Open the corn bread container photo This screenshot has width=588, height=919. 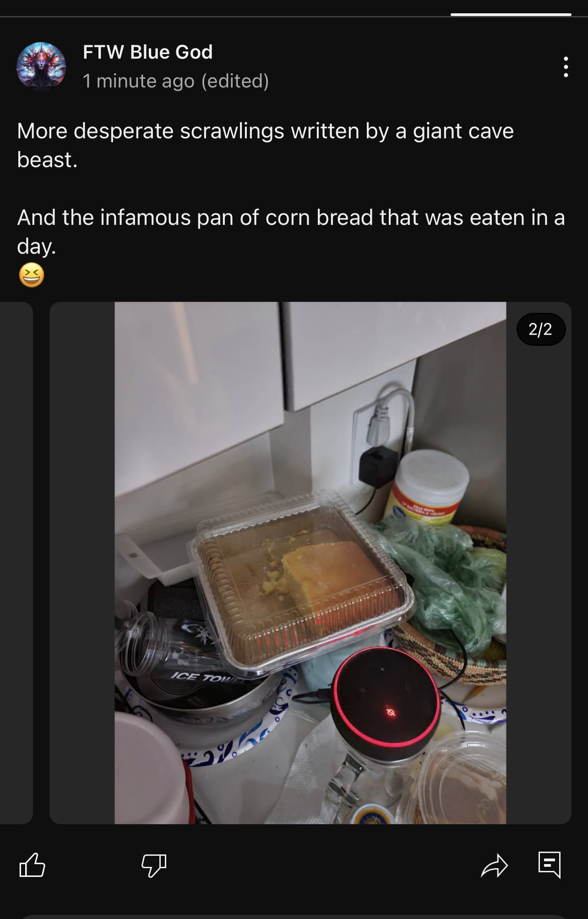(310, 563)
